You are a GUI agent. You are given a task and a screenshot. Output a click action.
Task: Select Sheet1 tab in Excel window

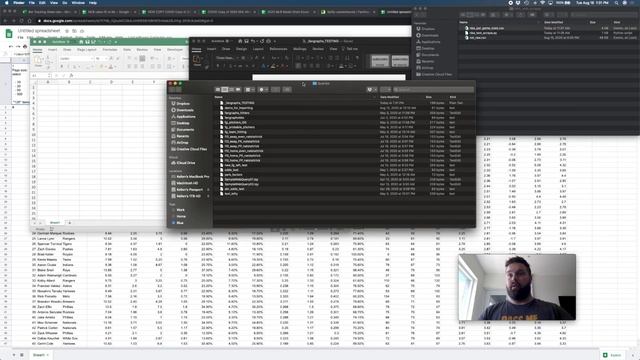coord(55,223)
